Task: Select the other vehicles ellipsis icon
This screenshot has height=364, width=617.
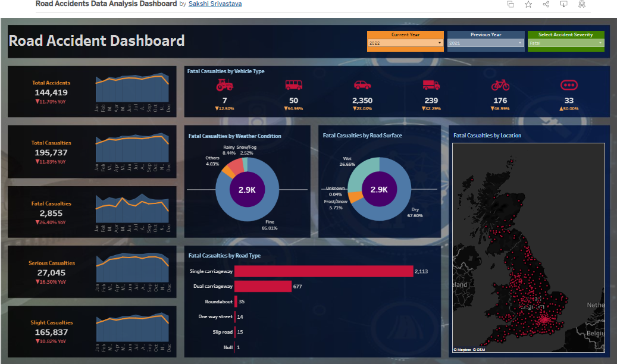Action: pyautogui.click(x=569, y=84)
